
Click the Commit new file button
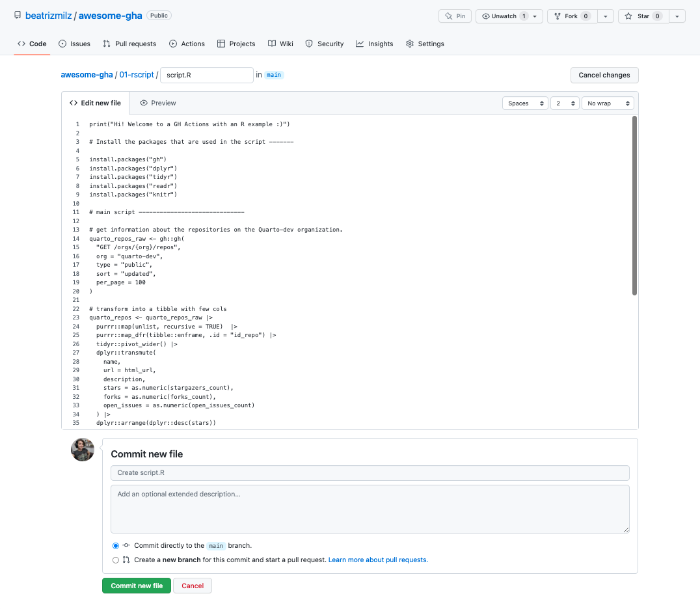point(137,586)
